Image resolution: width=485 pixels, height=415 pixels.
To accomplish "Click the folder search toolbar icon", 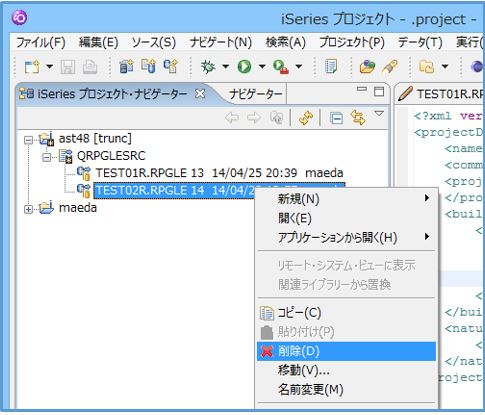I will point(427,67).
